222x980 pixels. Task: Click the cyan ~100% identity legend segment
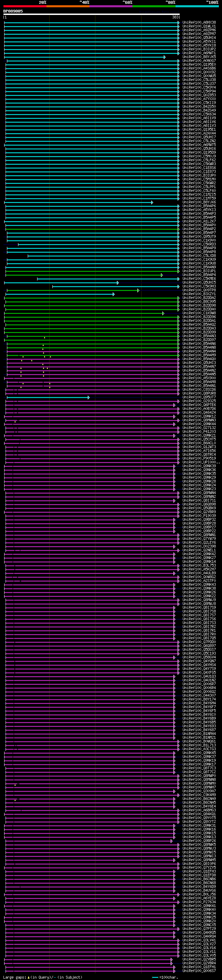coord(197,7)
